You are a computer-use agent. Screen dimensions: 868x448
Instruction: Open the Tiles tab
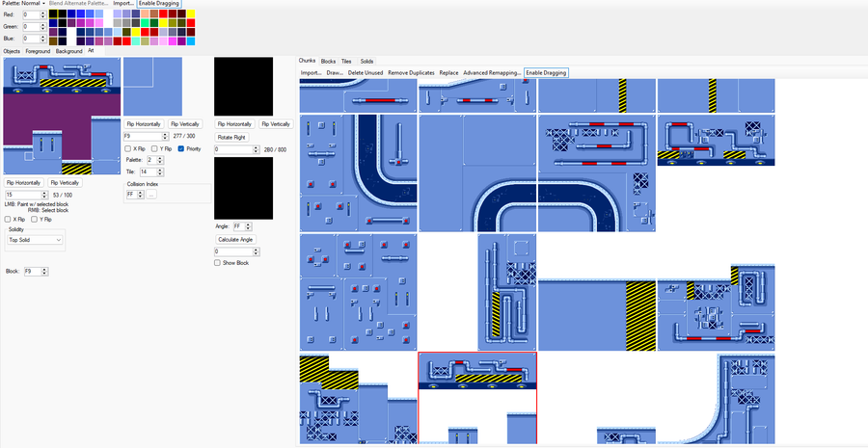click(346, 61)
